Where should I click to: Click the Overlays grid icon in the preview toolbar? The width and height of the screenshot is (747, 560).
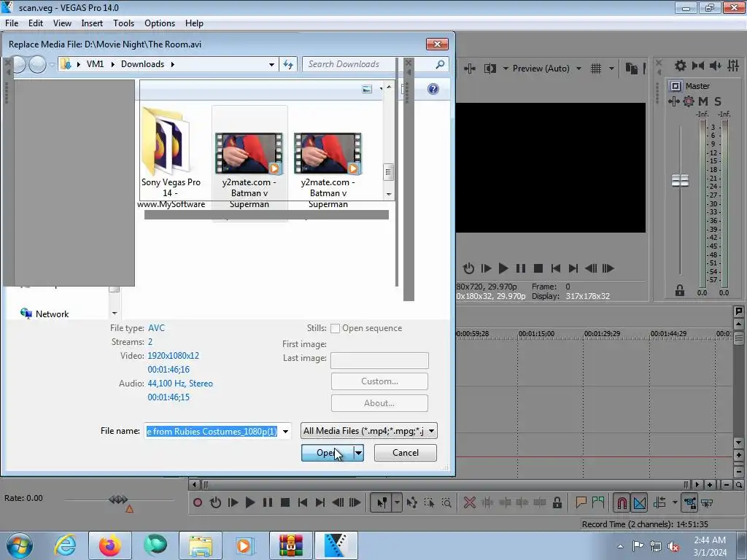(x=596, y=69)
